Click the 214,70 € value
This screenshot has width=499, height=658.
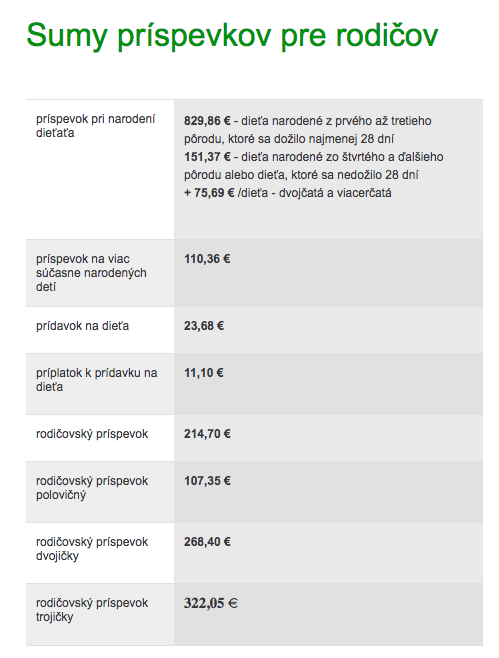(207, 434)
